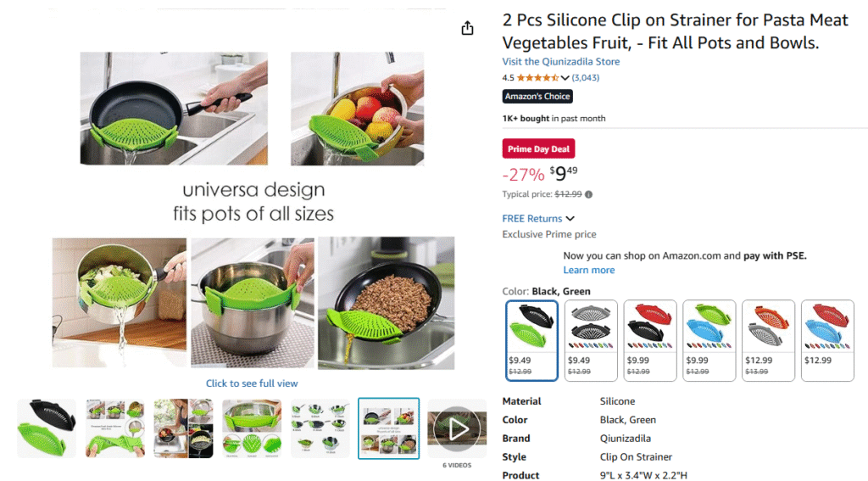Click the Amazon's Choice badge
The image size is (868, 481).
(537, 97)
